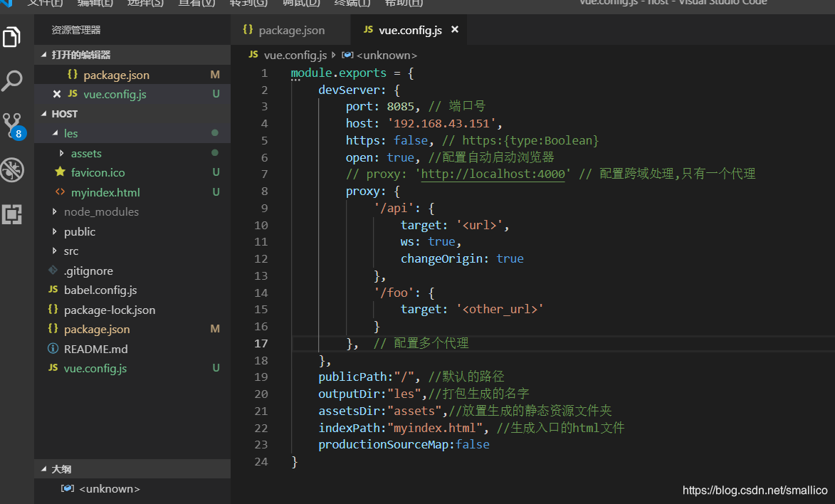Click on the port value 8085

(x=401, y=107)
